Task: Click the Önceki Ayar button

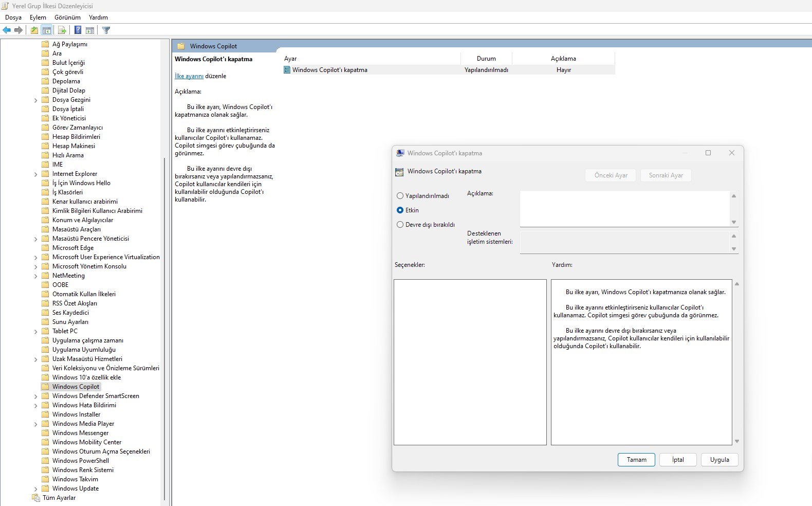Action: pos(611,175)
